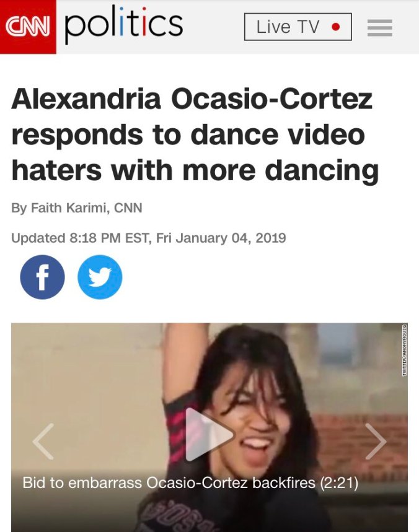This screenshot has height=532, width=419.
Task: Click the CNN logo
Action: pyautogui.click(x=28, y=27)
